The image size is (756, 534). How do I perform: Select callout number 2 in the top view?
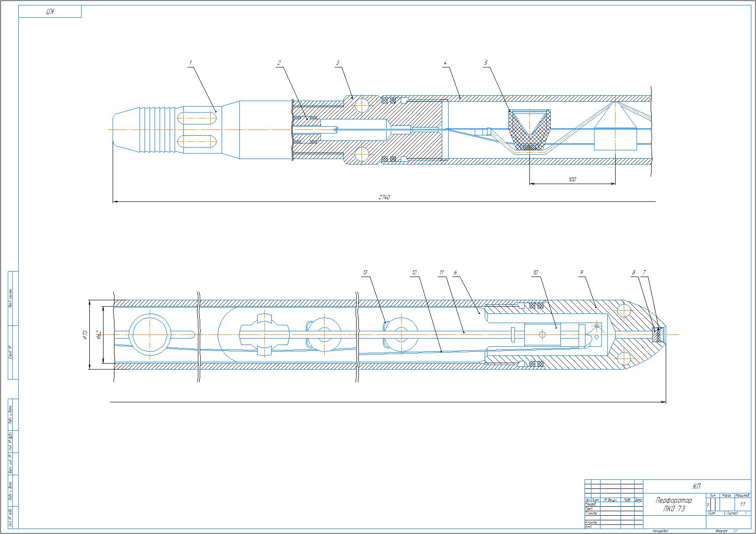click(279, 63)
